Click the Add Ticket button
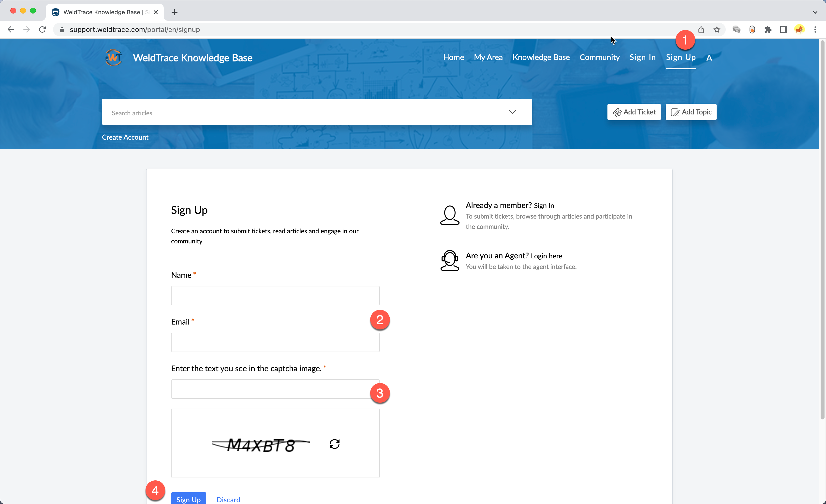The image size is (826, 504). click(634, 112)
